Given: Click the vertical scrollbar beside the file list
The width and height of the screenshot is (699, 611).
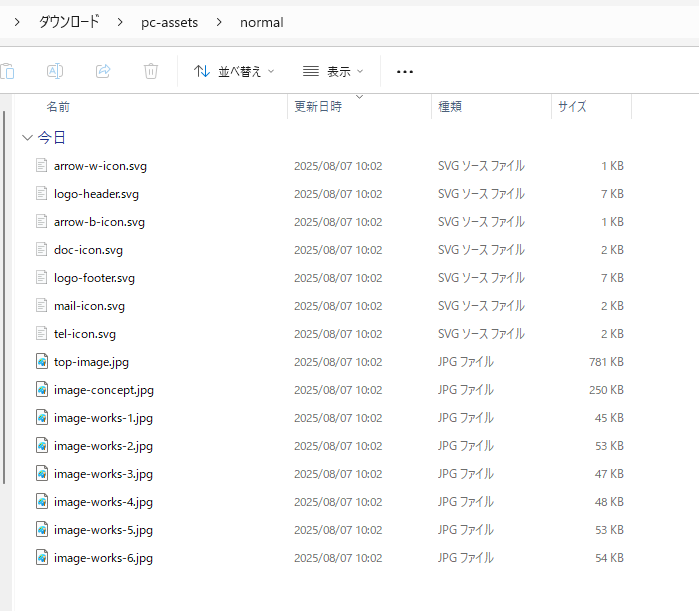Looking at the screenshot, I should coord(4,297).
